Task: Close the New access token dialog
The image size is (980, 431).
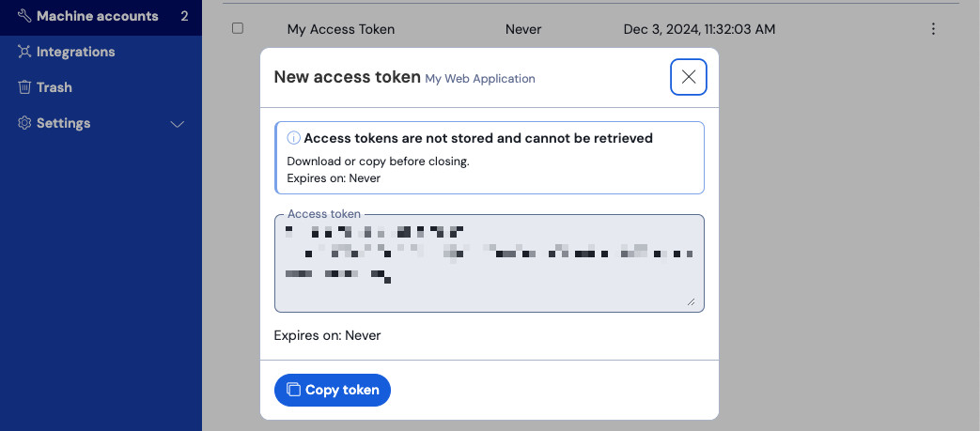Action: point(689,77)
